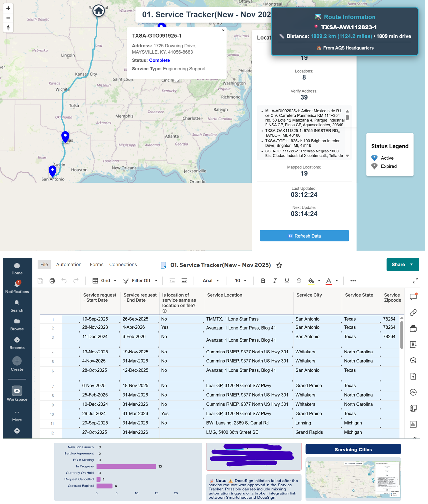Open the Attachments paperclip panel
The image size is (428, 504).
click(x=413, y=312)
